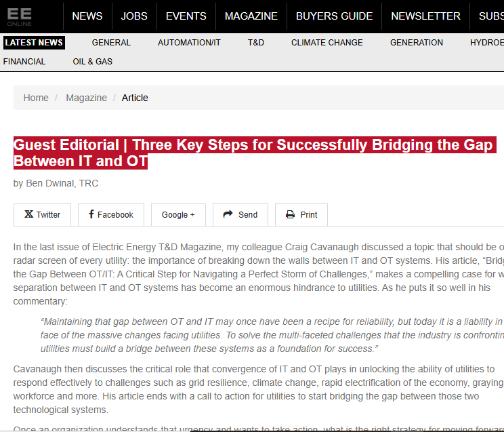Select the GENERATION news category
This screenshot has width=504, height=432.
point(416,43)
